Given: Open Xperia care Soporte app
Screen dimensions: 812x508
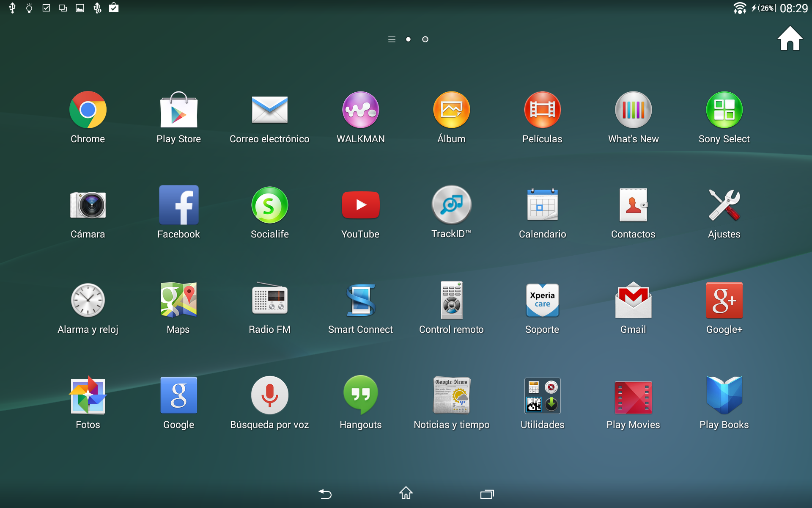Looking at the screenshot, I should click(542, 300).
